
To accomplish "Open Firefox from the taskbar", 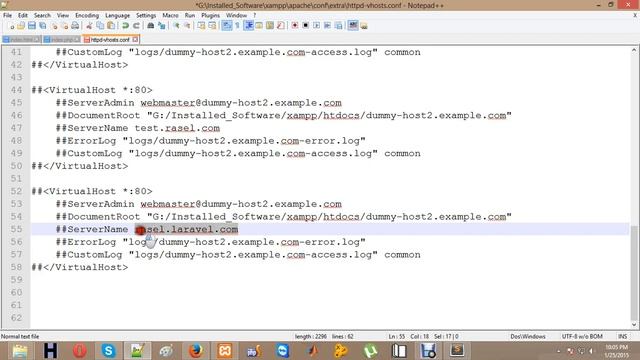I will coord(196,351).
